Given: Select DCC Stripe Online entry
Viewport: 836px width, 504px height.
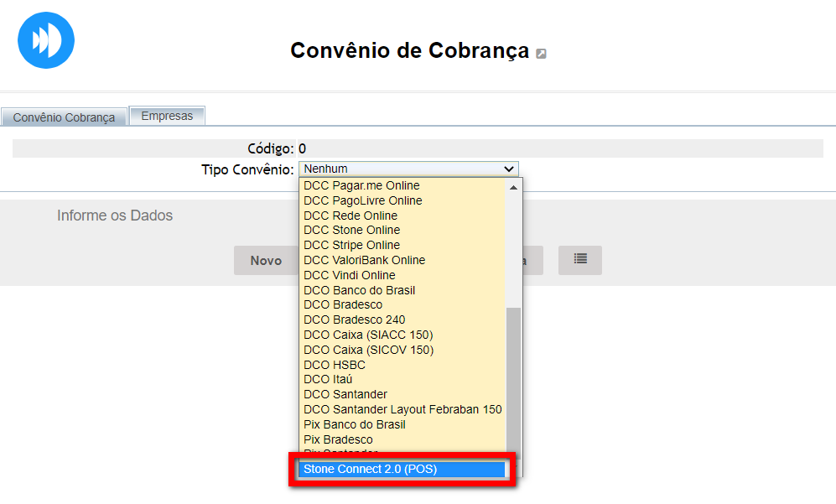Looking at the screenshot, I should click(x=351, y=245).
